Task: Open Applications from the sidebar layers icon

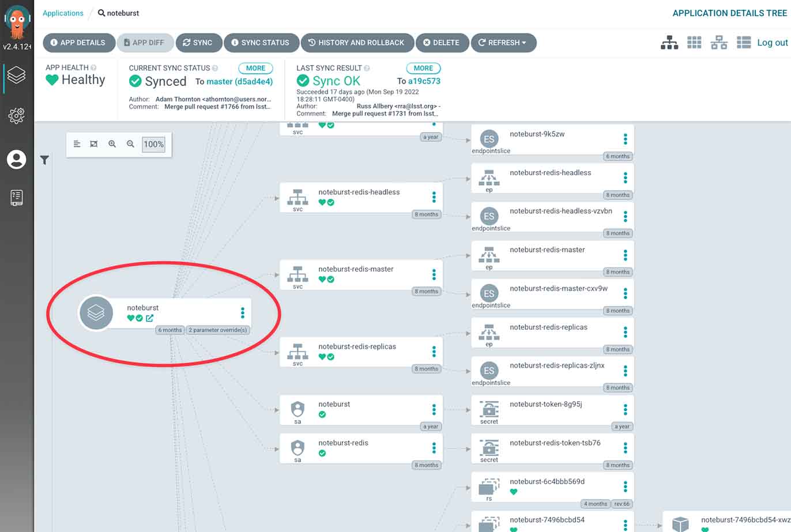Action: [x=16, y=75]
